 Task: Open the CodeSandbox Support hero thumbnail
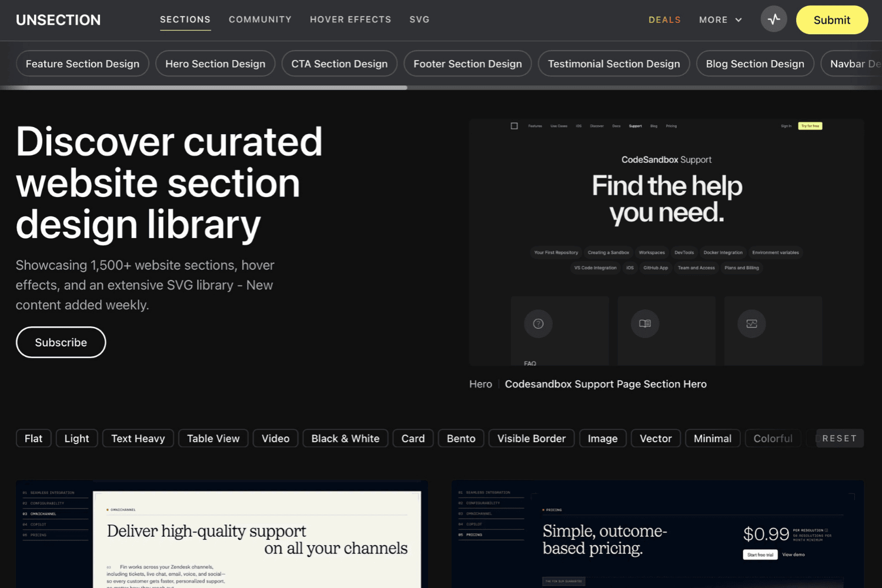[666, 242]
